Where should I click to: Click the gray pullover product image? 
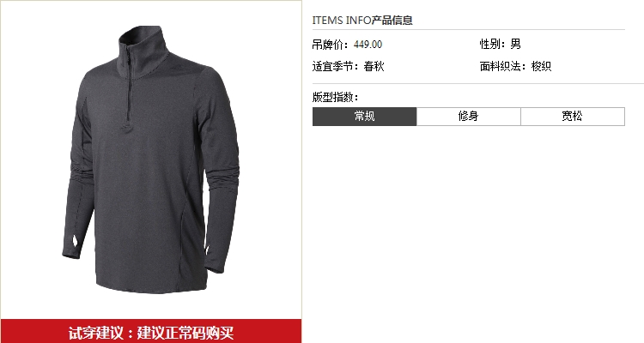(151, 160)
